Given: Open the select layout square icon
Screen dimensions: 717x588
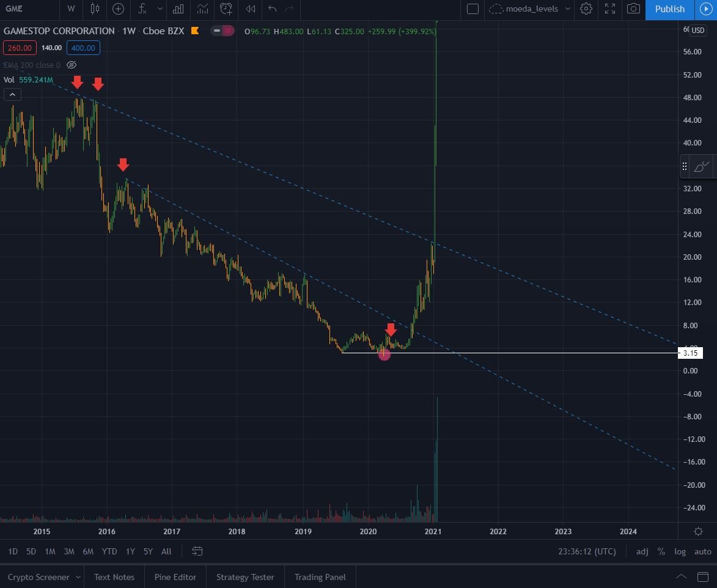Looking at the screenshot, I should [x=473, y=9].
